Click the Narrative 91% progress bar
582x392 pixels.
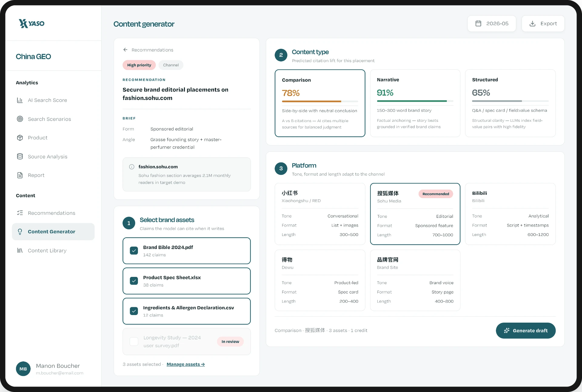(415, 101)
